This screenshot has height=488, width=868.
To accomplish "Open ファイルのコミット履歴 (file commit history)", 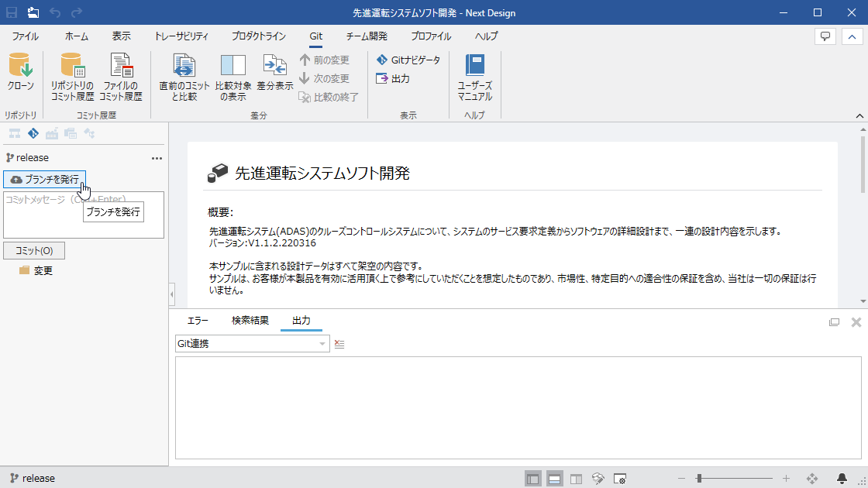I will 121,77.
